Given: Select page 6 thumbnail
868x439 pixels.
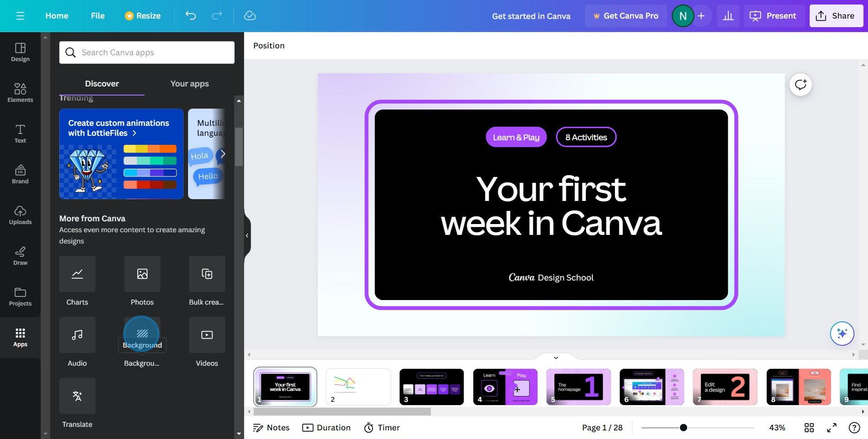Looking at the screenshot, I should tap(652, 387).
